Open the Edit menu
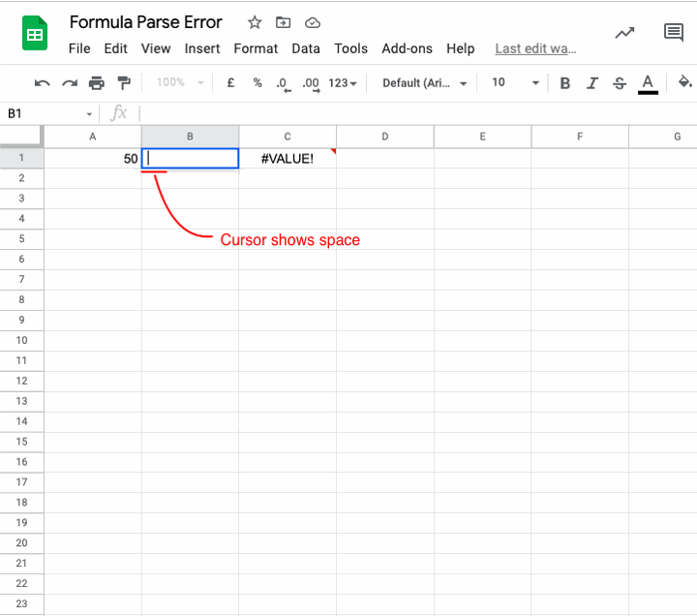This screenshot has height=616, width=697. point(115,48)
